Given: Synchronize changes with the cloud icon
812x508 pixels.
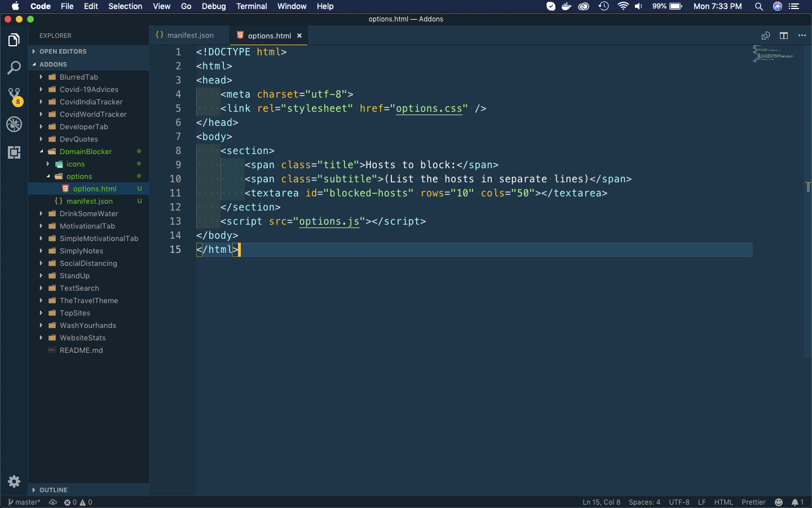Looking at the screenshot, I should coord(53,502).
